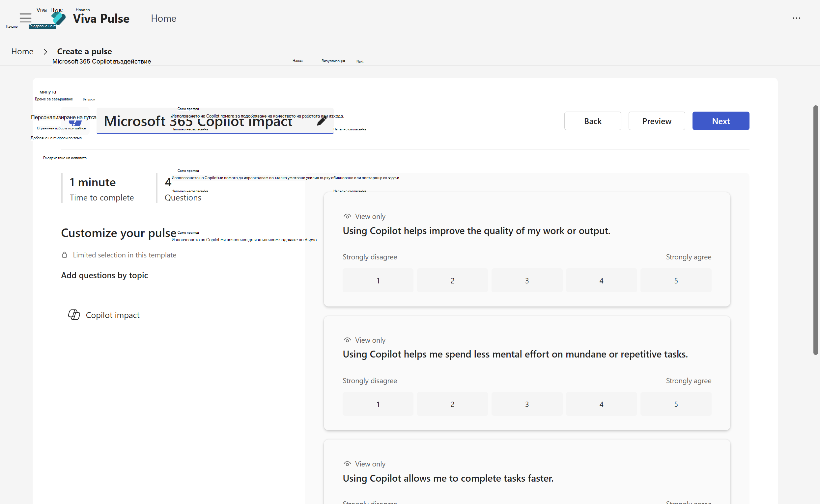Click the Viva Pulse logo icon
Image resolution: width=820 pixels, height=504 pixels.
[59, 19]
